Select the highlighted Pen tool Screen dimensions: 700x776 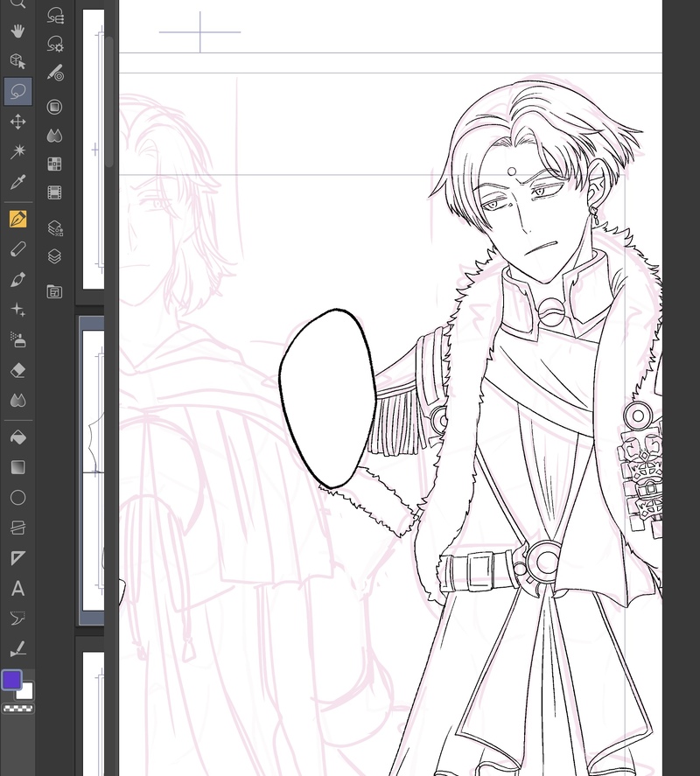pos(17,219)
